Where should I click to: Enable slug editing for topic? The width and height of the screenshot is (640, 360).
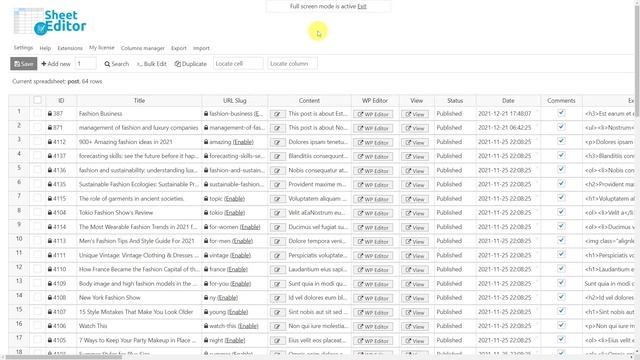coord(234,198)
